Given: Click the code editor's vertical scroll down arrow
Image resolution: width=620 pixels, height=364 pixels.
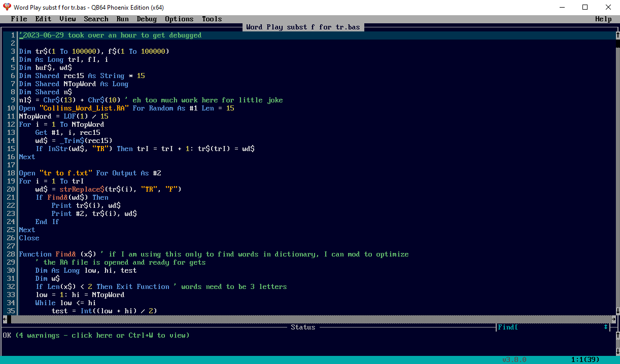Looking at the screenshot, I should (x=617, y=311).
